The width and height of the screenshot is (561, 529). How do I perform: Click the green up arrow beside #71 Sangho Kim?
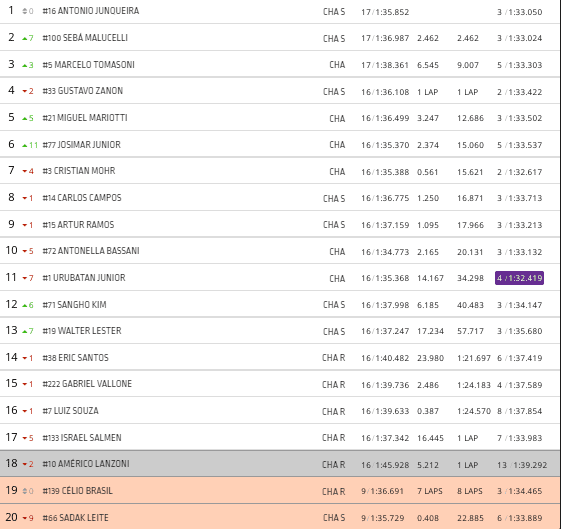[x=25, y=305]
